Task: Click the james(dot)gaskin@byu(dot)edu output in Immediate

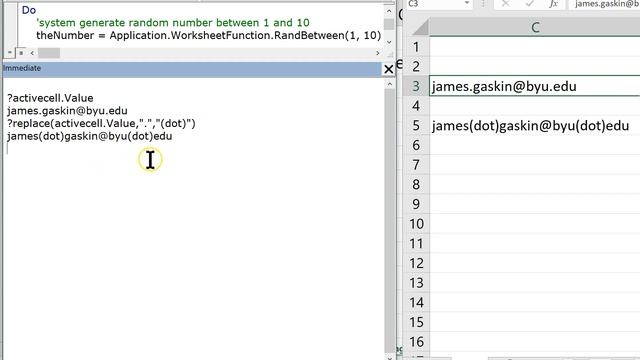Action: click(90, 136)
